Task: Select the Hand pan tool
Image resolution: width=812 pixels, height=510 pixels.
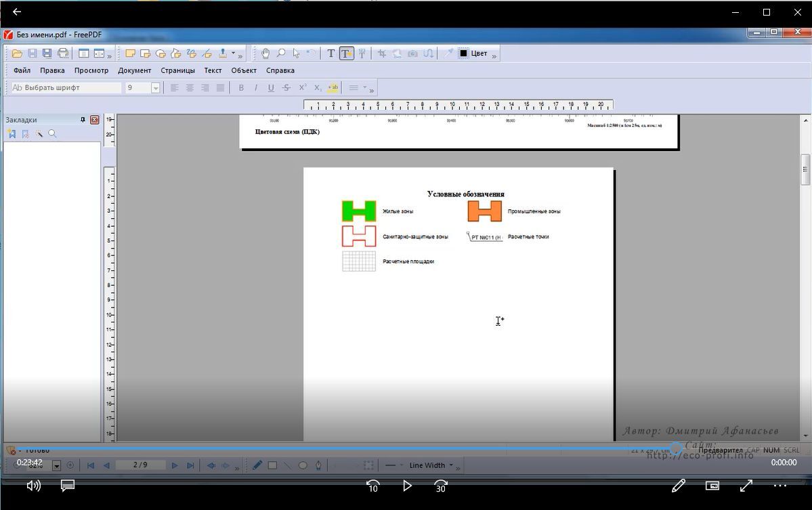Action: [265, 54]
